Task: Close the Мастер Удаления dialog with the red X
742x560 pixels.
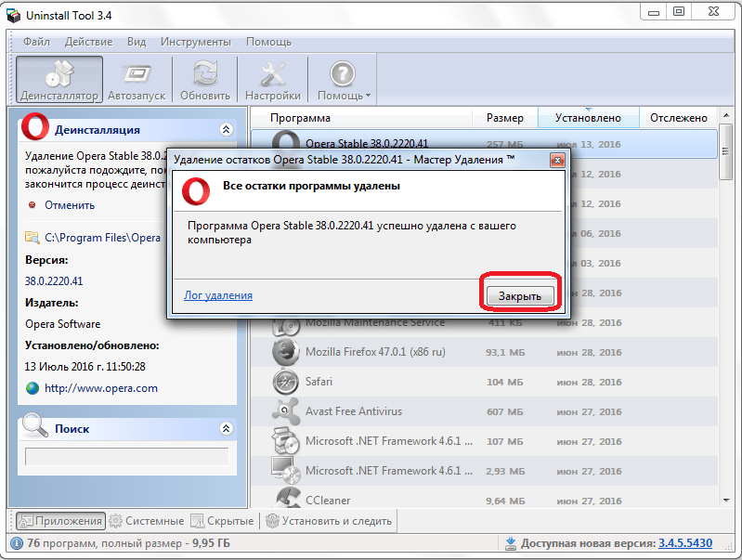Action: (x=557, y=161)
